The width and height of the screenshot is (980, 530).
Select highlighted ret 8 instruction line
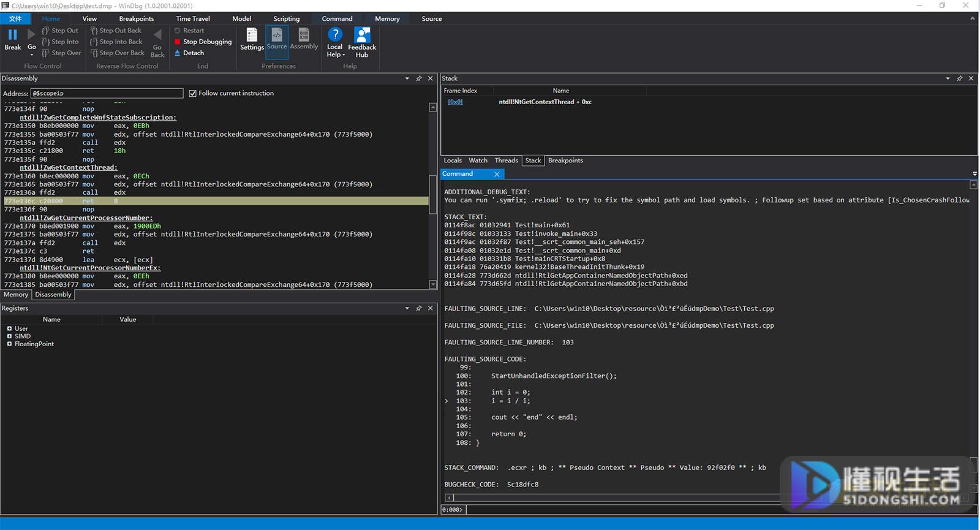coord(216,201)
